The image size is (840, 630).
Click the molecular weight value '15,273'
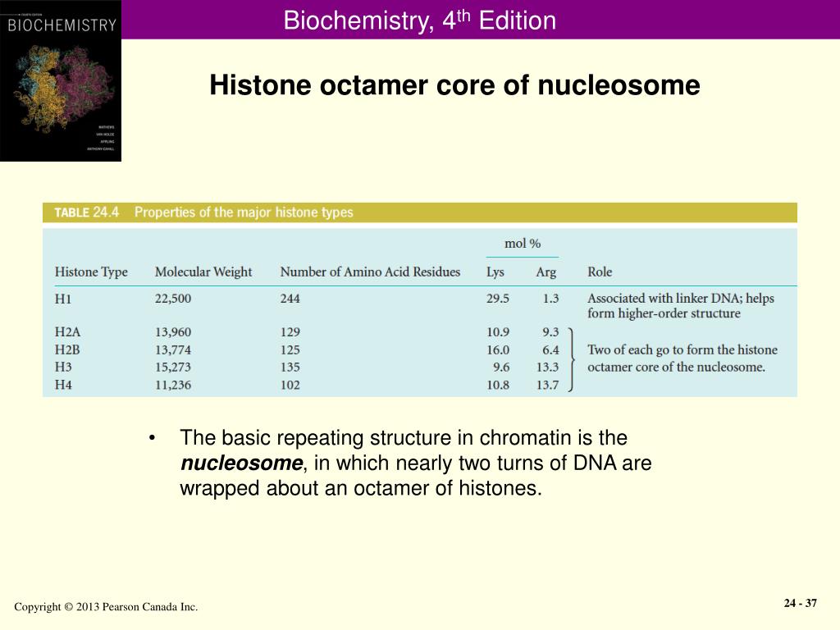point(173,367)
